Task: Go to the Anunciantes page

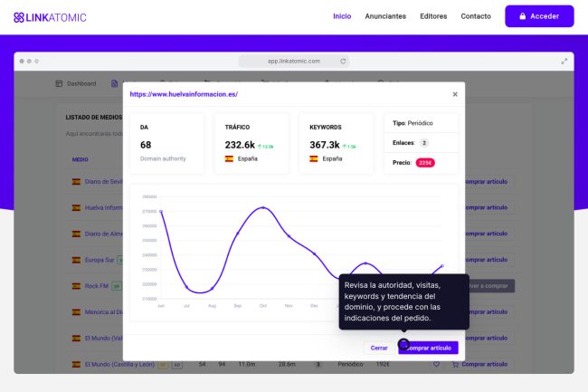Action: (385, 16)
